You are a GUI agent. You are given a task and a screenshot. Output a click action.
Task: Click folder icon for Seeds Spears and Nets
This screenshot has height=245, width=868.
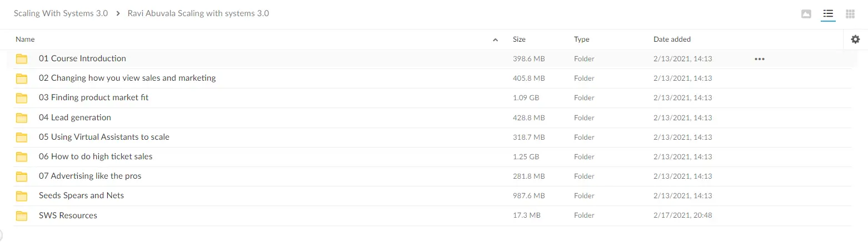[x=22, y=196]
